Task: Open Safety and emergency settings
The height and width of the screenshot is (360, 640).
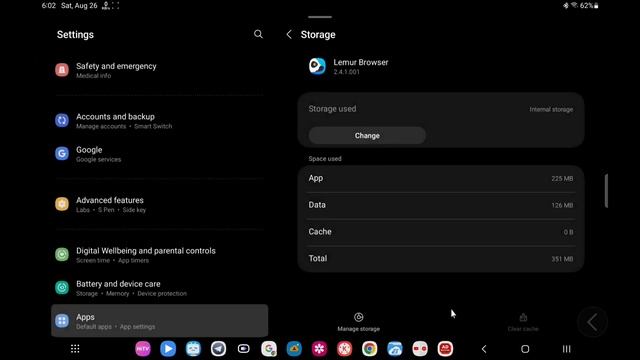Action: pyautogui.click(x=160, y=70)
